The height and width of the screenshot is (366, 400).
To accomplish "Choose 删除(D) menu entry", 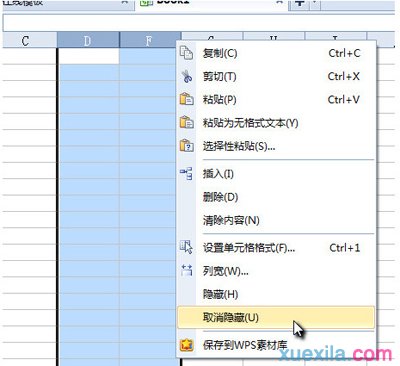I will (x=276, y=197).
